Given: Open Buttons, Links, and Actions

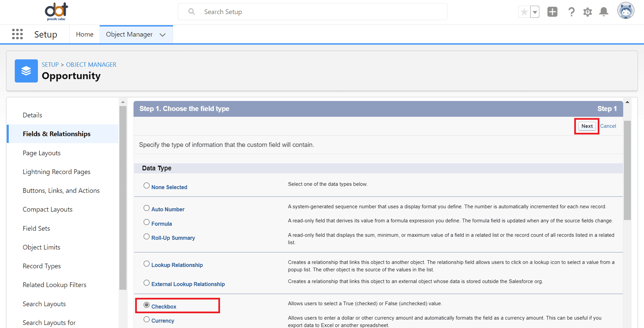Looking at the screenshot, I should point(61,190).
